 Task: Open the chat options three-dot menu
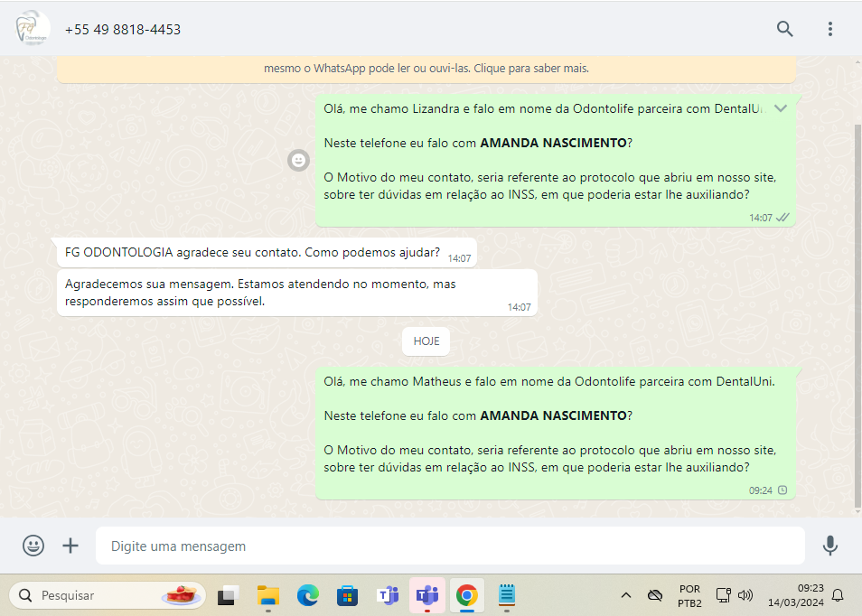pyautogui.click(x=829, y=29)
